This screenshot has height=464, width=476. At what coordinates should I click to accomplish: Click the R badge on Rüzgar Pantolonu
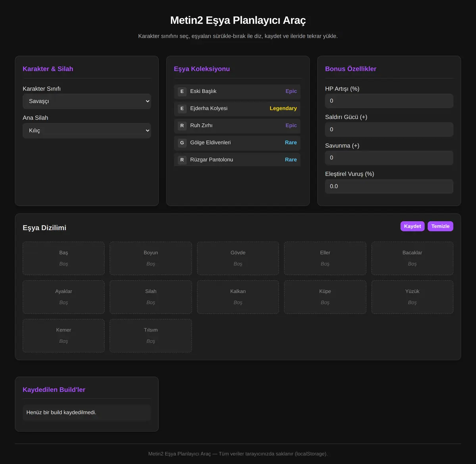(x=182, y=159)
